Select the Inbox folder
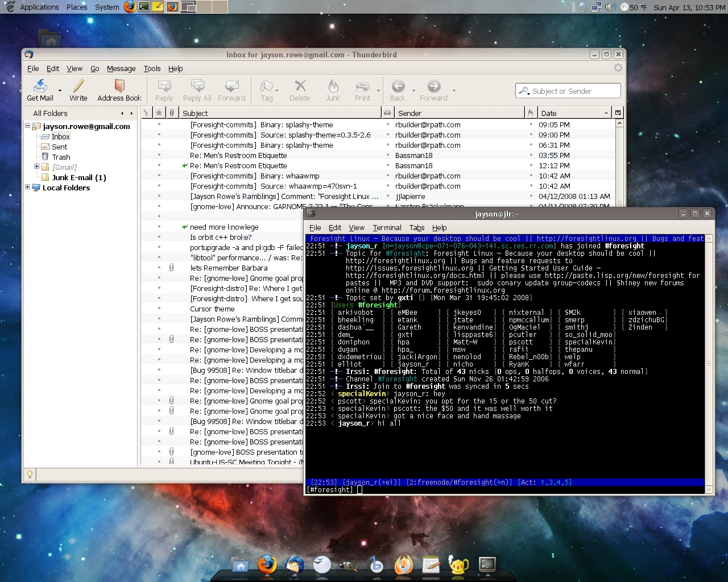This screenshot has height=582, width=728. (x=61, y=136)
